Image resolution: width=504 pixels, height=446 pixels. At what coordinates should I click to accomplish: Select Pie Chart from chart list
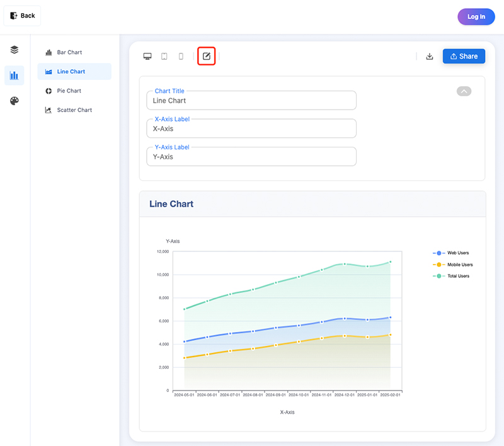(69, 91)
